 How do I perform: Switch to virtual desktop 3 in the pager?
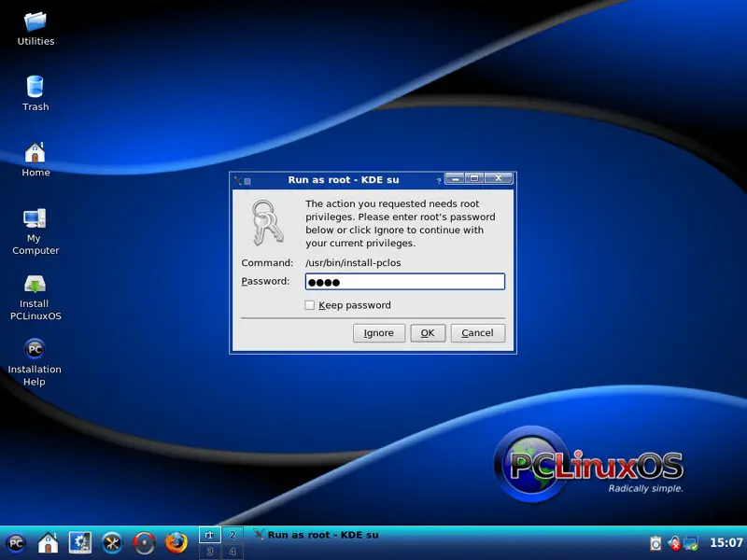tap(209, 552)
